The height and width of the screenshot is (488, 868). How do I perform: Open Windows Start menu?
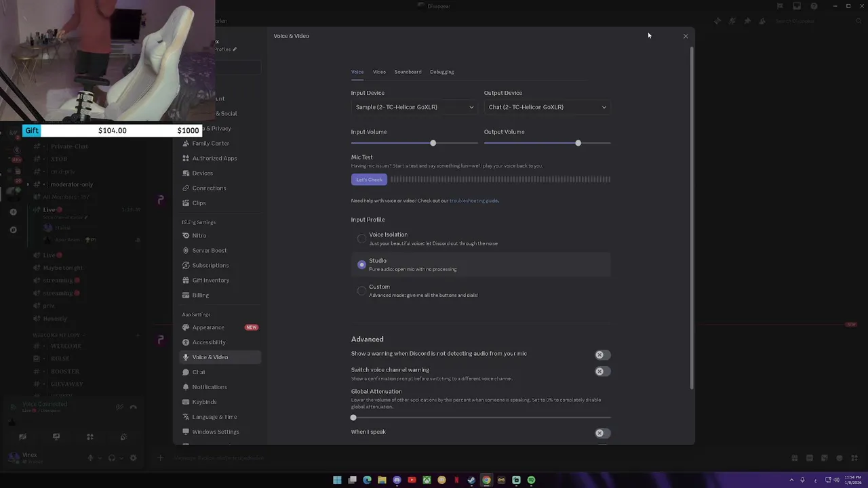(337, 480)
